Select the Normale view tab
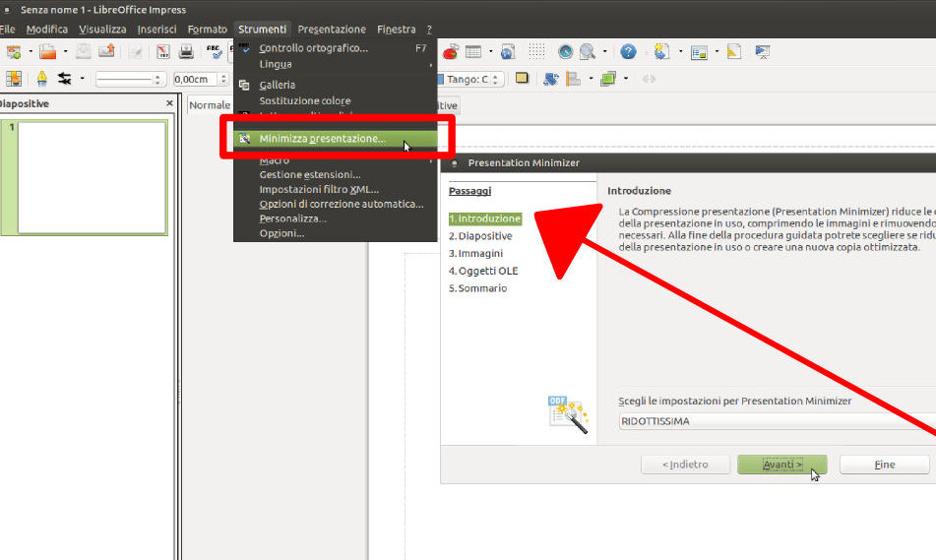 click(210, 105)
